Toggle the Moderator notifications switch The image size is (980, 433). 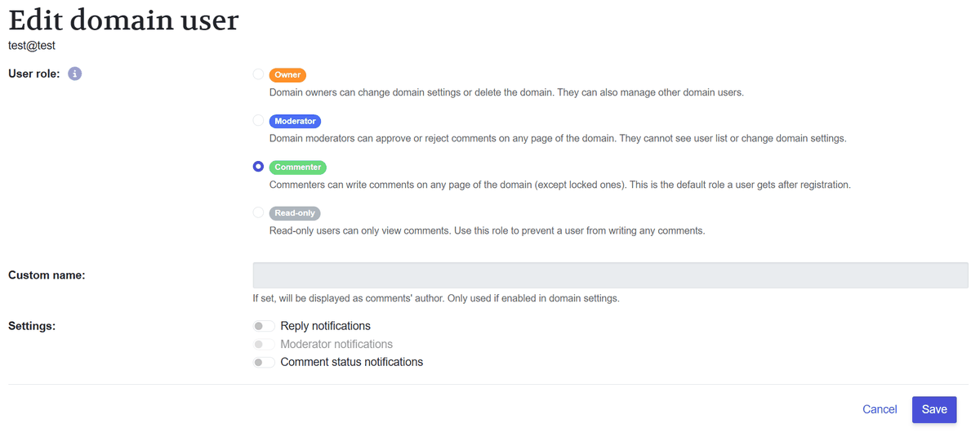[x=264, y=344]
